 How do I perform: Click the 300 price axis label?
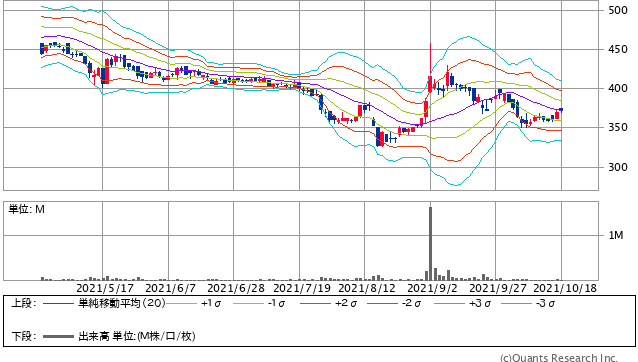[x=618, y=167]
